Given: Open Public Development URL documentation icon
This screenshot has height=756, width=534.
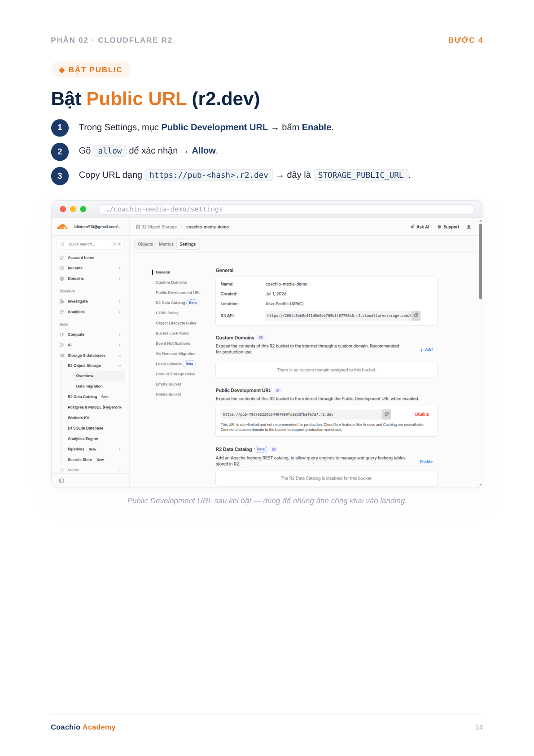Looking at the screenshot, I should coord(278,391).
